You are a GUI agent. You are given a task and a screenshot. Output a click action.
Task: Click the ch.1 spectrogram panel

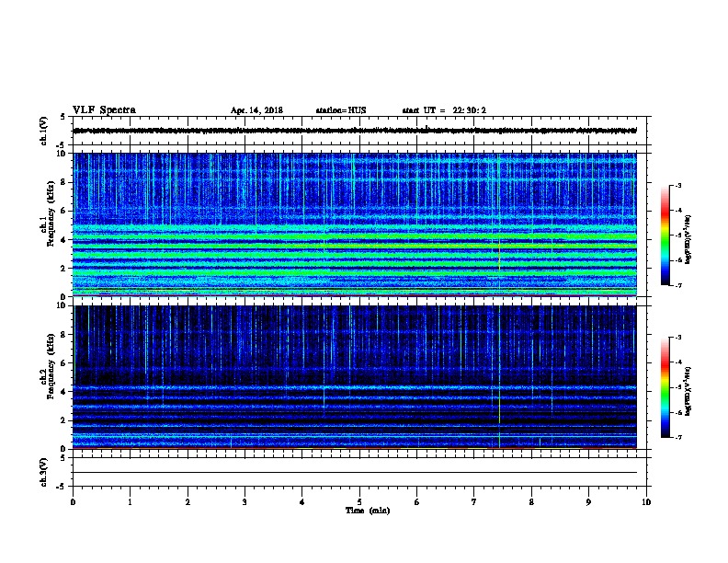355,224
